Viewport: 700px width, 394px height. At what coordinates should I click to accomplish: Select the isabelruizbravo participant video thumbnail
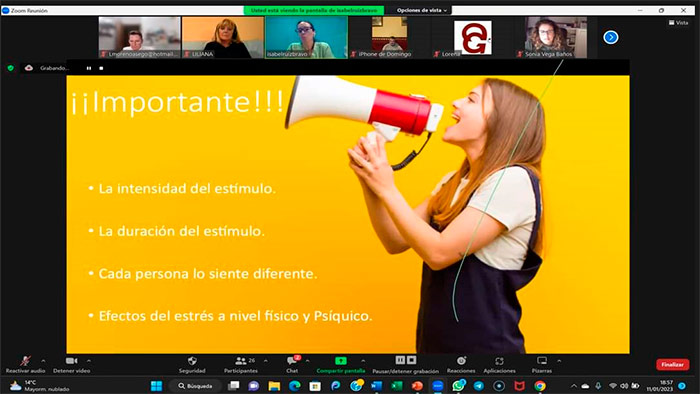coord(306,37)
